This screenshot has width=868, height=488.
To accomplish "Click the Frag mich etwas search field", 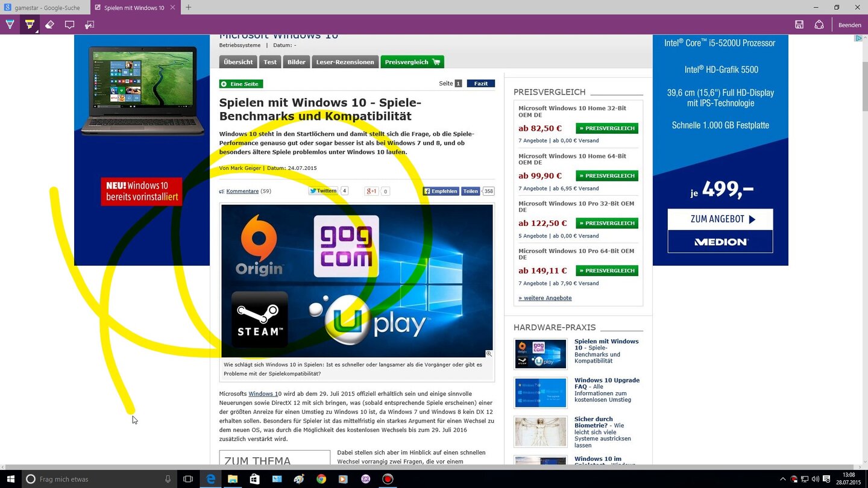I will pyautogui.click(x=99, y=479).
